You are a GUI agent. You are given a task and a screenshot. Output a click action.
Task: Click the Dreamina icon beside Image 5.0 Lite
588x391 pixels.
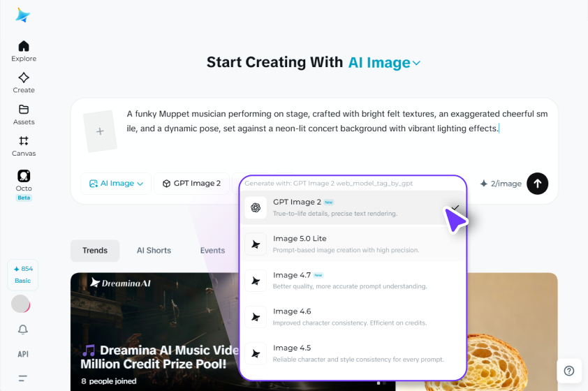[x=256, y=244]
